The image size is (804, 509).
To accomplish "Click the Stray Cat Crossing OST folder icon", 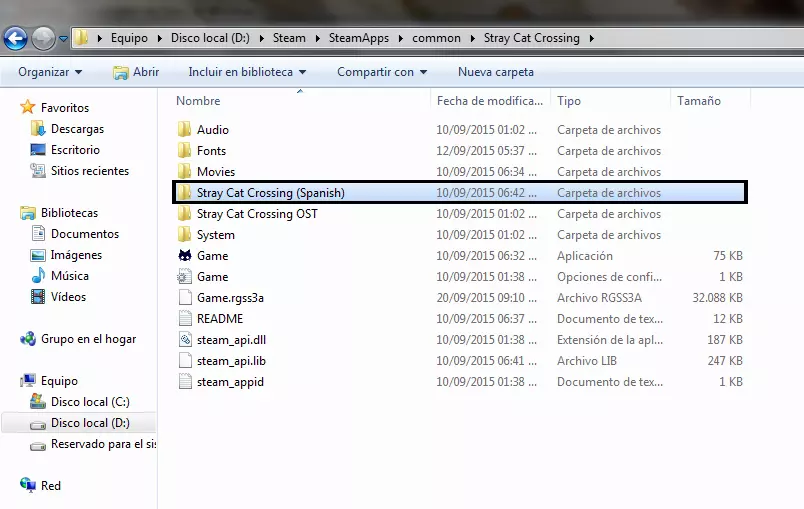I will point(185,213).
